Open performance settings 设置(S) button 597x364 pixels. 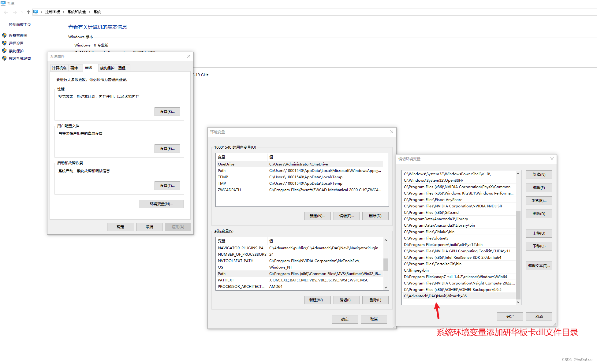click(167, 112)
